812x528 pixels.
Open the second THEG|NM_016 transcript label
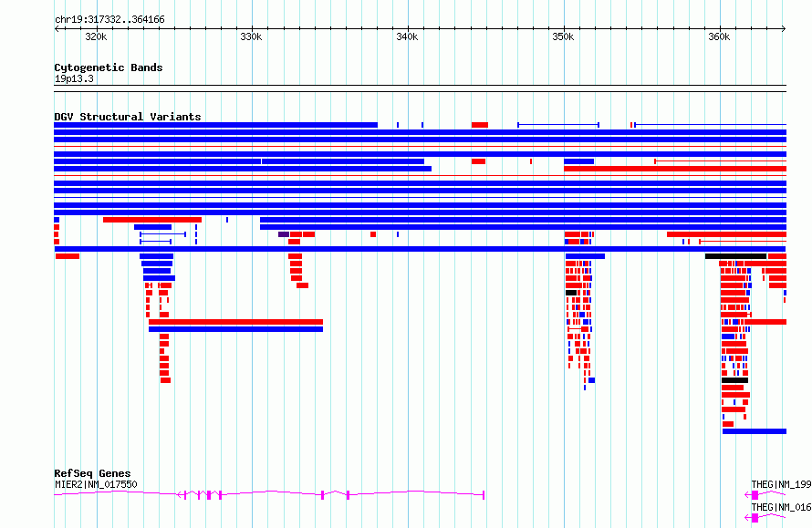point(781,507)
